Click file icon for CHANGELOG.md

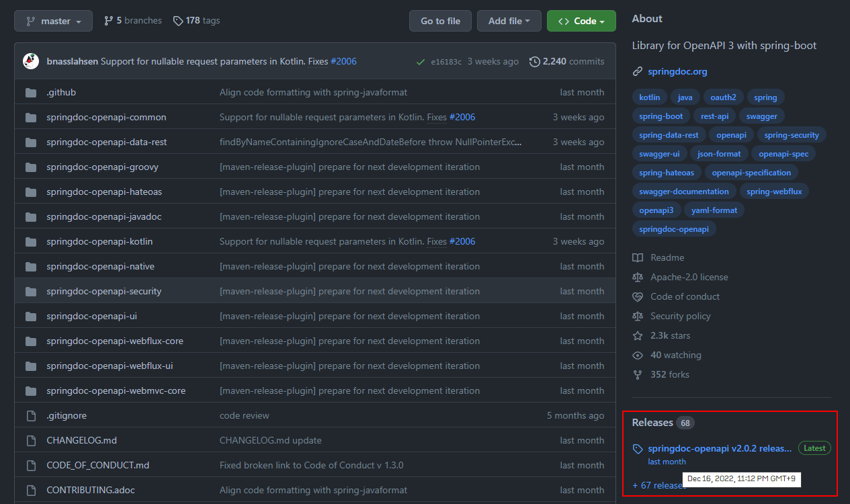pyautogui.click(x=31, y=441)
